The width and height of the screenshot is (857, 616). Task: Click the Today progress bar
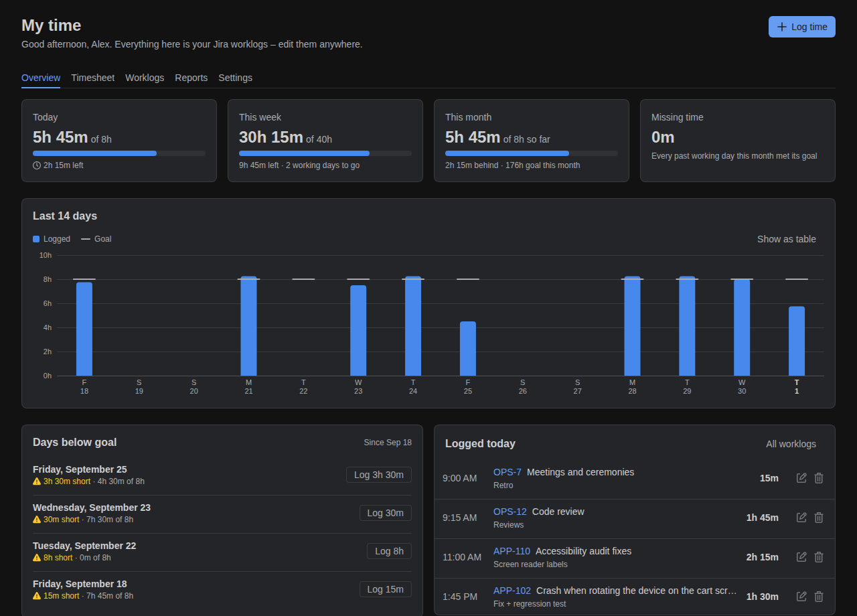[x=119, y=153]
